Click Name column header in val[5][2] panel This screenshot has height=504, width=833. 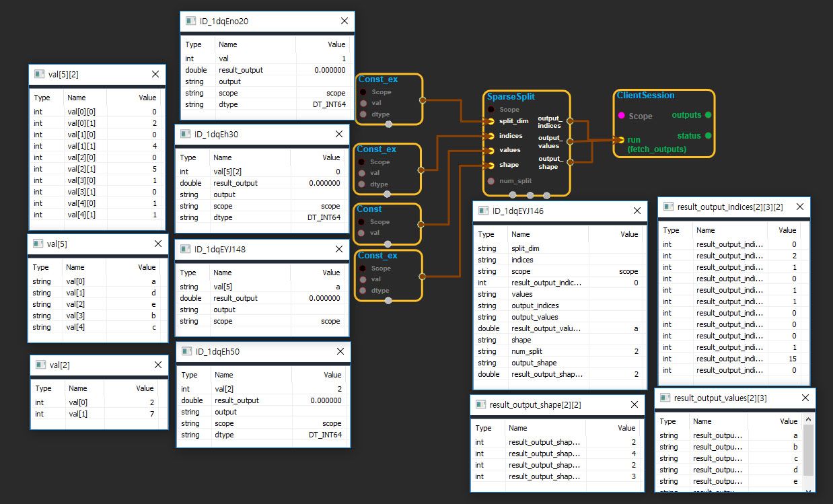(x=77, y=98)
